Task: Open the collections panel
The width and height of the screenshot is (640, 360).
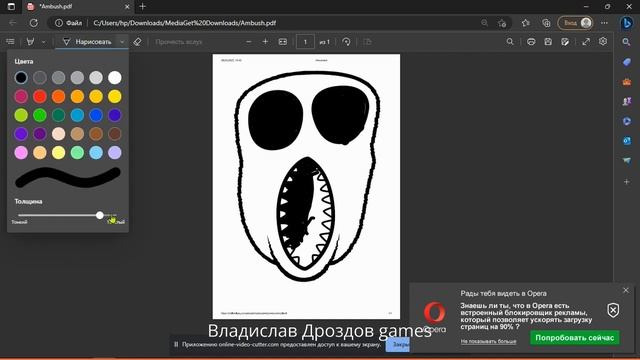Action: coord(546,23)
